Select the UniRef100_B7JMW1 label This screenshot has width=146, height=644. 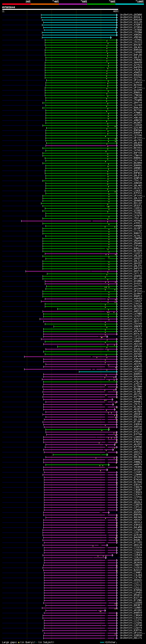131,600
